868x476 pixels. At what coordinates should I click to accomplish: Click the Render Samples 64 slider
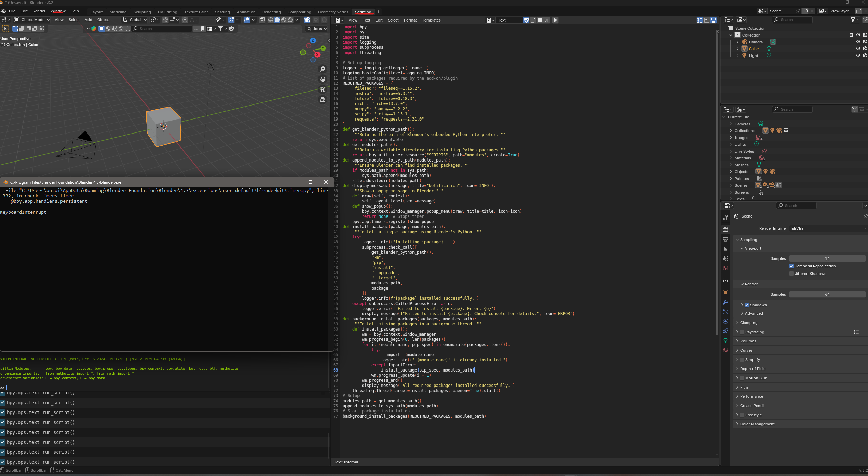827,294
